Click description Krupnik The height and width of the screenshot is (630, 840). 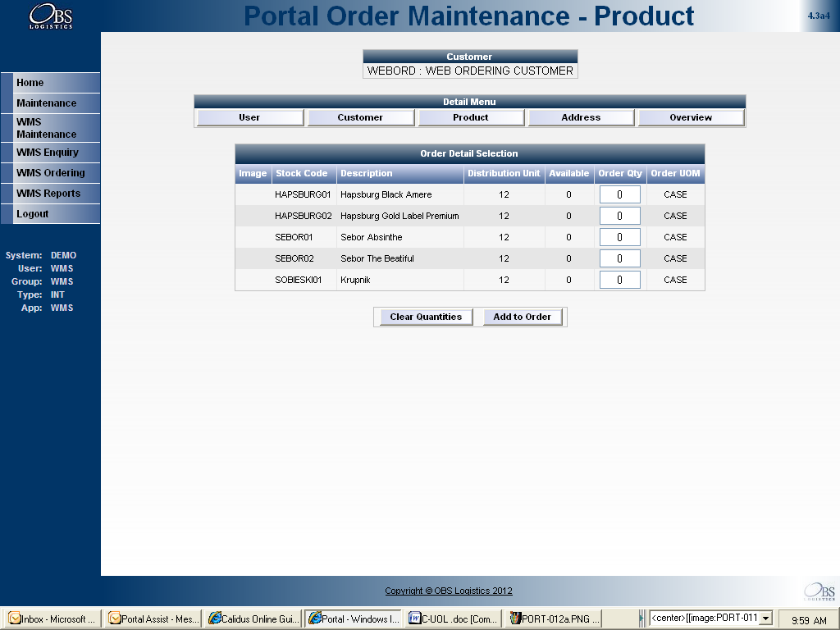pos(355,280)
